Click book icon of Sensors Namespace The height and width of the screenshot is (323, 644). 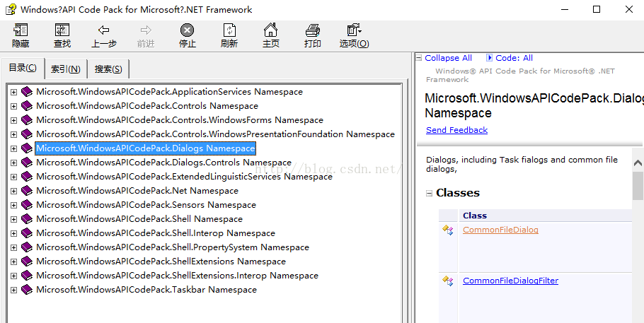pyautogui.click(x=27, y=205)
